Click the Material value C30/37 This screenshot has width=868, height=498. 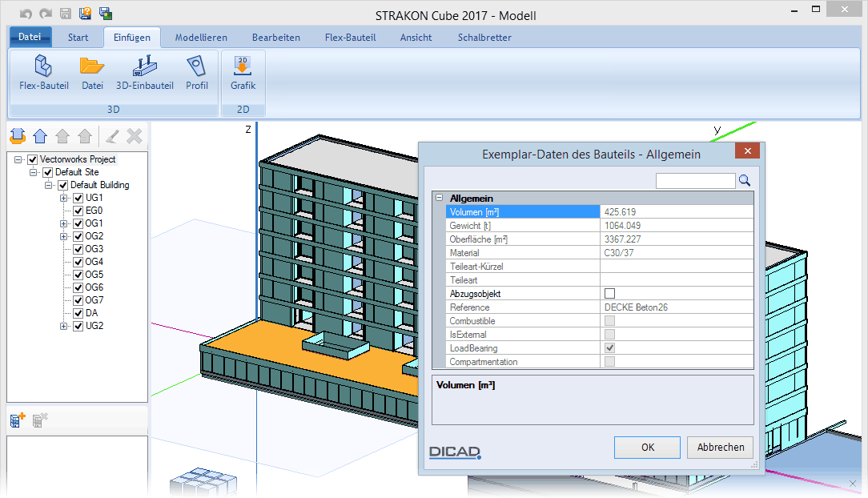[619, 253]
